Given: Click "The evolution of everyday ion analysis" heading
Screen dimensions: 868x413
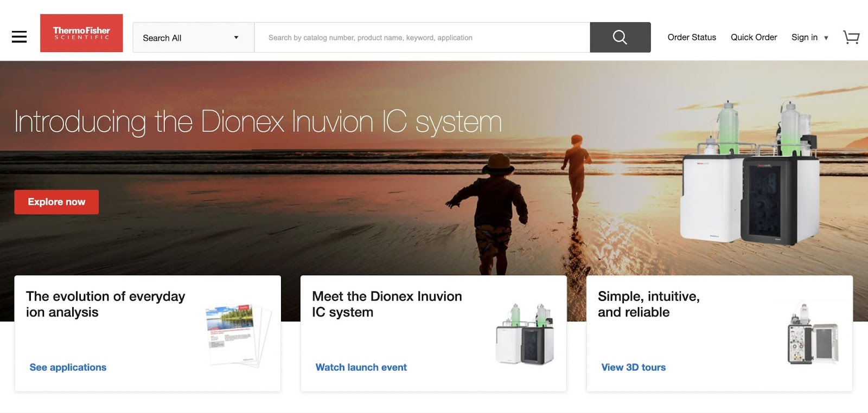Looking at the screenshot, I should (105, 304).
